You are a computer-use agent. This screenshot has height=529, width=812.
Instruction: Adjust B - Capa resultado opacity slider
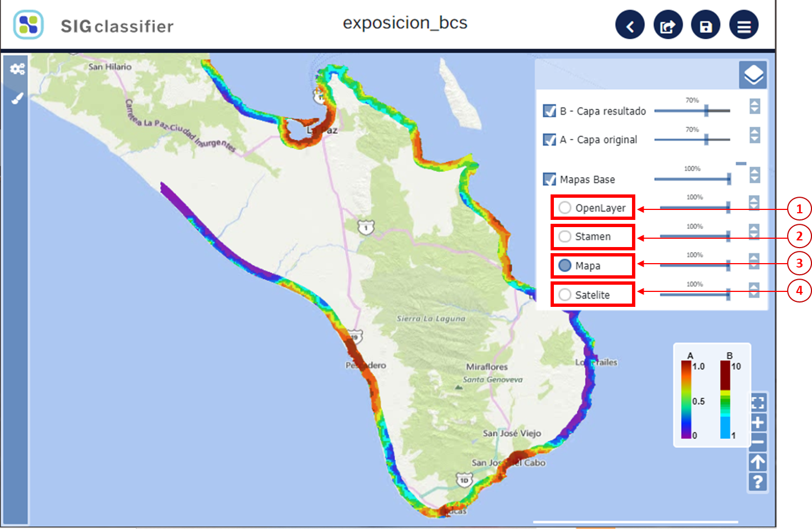[692, 111]
